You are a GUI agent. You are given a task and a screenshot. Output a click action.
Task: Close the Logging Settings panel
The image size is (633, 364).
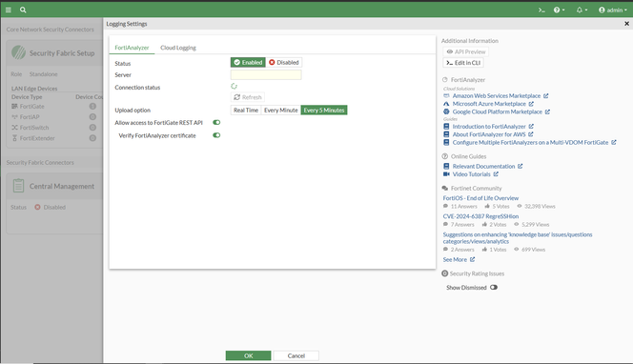[x=626, y=24]
